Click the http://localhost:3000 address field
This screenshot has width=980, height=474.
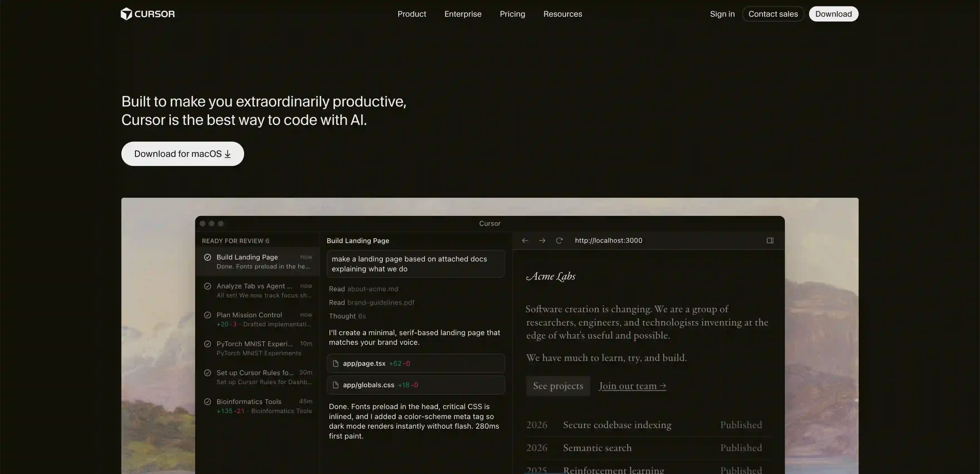pyautogui.click(x=608, y=241)
